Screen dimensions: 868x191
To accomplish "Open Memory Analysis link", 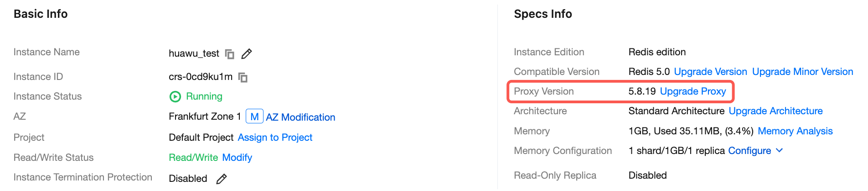I will (795, 131).
